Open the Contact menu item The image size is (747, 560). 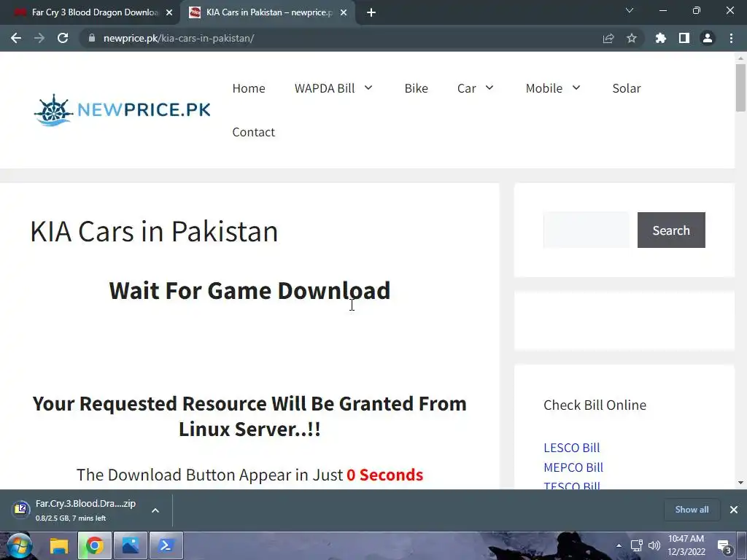click(253, 132)
